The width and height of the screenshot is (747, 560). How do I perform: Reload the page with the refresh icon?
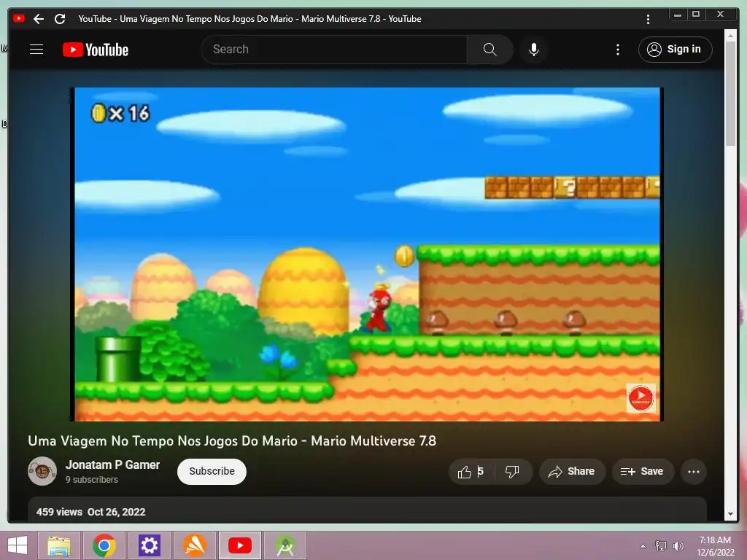click(60, 19)
